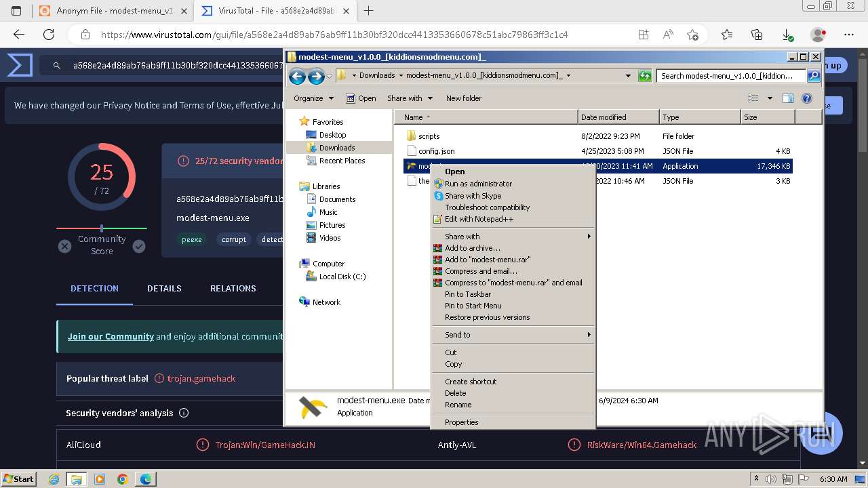Click the Local Disk (C:) drive icon
Image resolution: width=868 pixels, height=488 pixels.
coord(311,277)
